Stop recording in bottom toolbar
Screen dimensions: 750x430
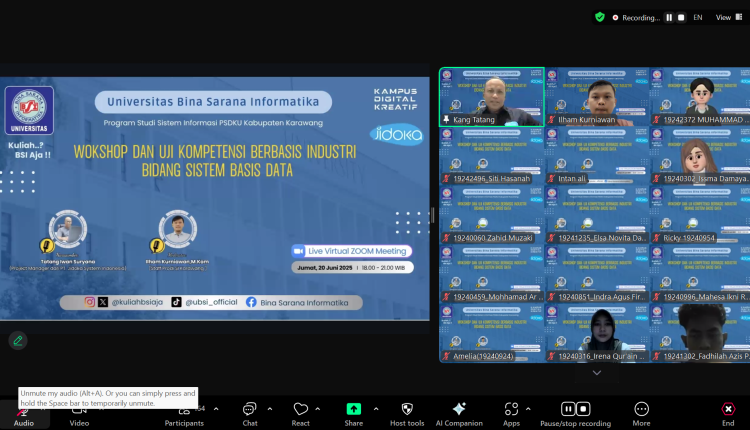583,409
